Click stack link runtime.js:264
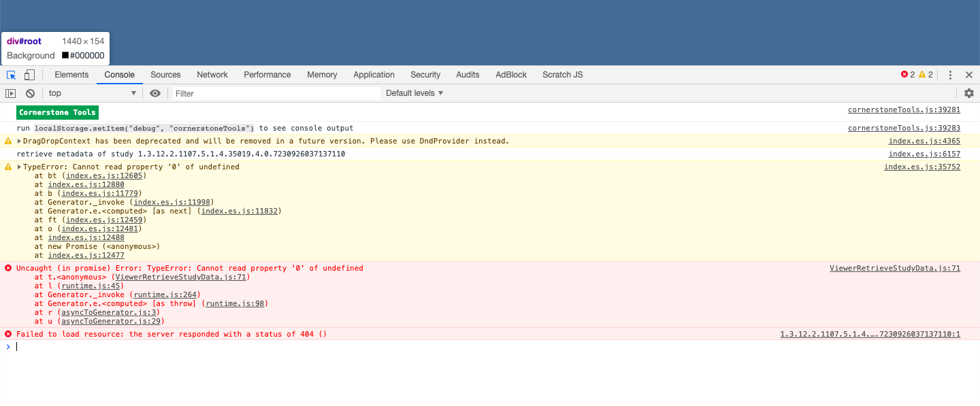Viewport: 980px width, 406px height. coord(165,294)
